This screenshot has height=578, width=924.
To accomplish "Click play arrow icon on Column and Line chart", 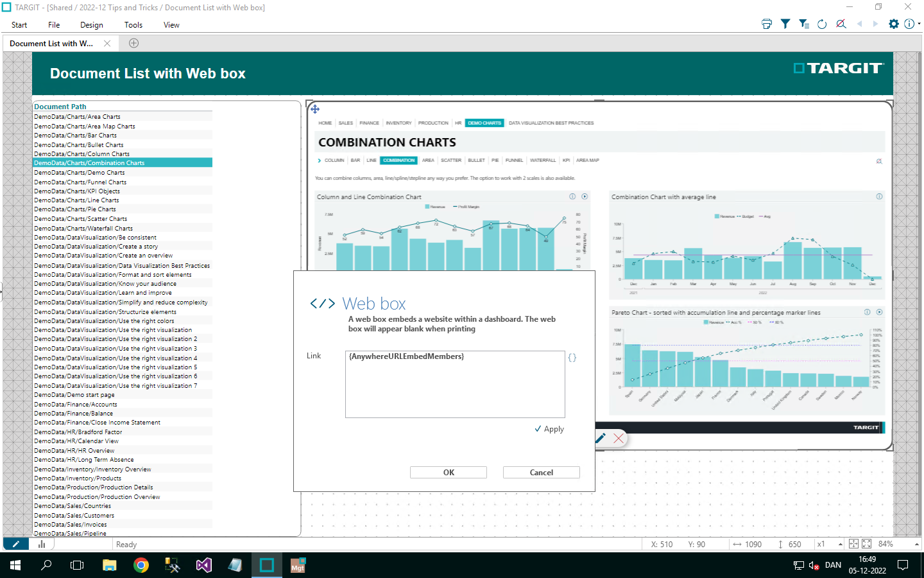I will pyautogui.click(x=585, y=197).
